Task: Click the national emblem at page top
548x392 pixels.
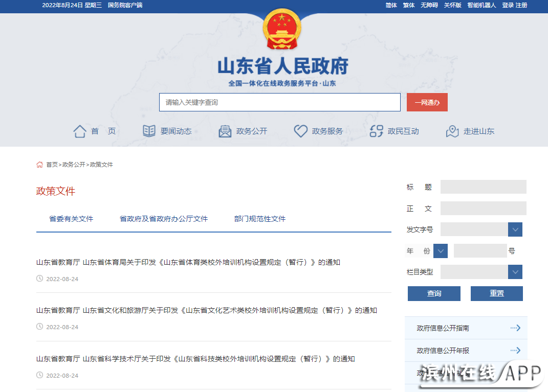Action: point(282,29)
